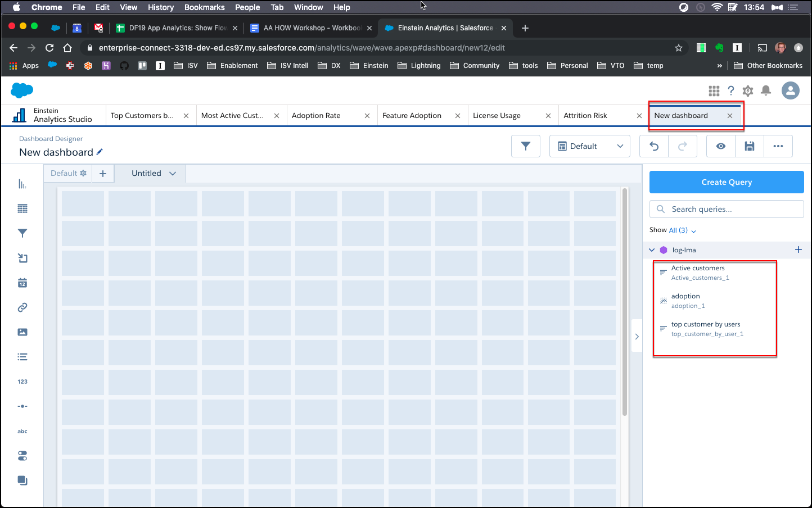
Task: Open Salesforce notifications bell
Action: pyautogui.click(x=766, y=90)
